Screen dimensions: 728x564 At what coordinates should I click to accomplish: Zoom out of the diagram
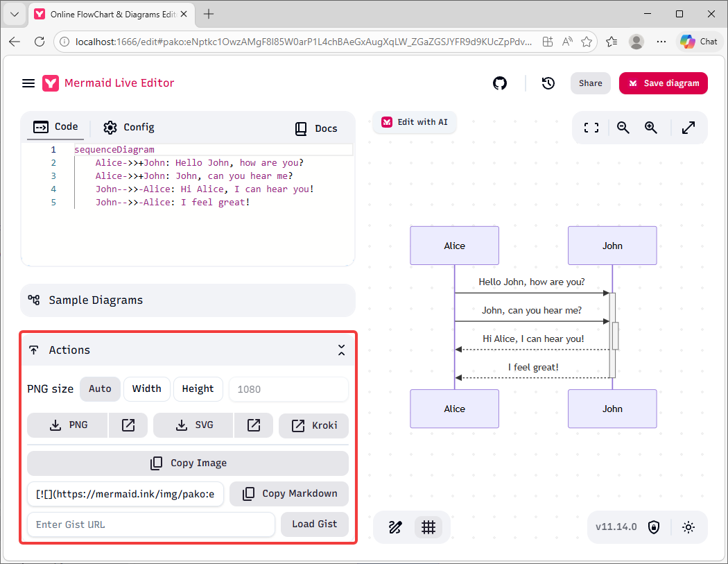click(623, 128)
